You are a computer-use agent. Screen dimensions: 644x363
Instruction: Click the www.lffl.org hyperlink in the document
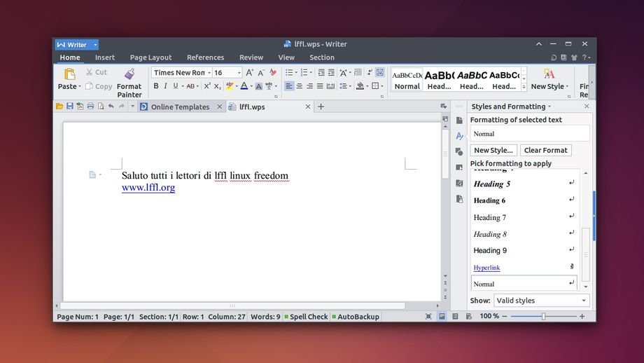(x=148, y=188)
